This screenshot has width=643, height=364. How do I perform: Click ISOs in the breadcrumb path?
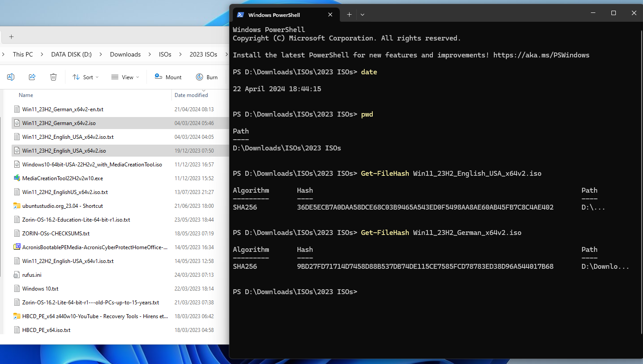point(165,54)
